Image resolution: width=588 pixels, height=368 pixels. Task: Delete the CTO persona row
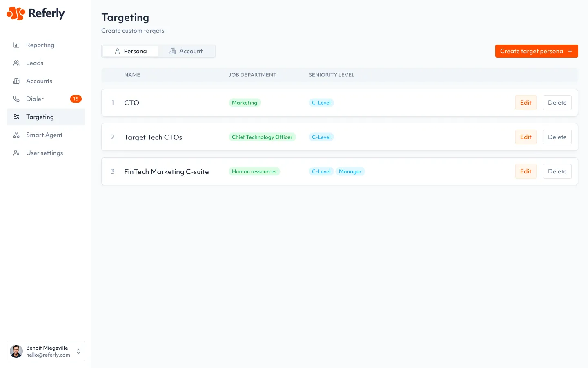[557, 103]
